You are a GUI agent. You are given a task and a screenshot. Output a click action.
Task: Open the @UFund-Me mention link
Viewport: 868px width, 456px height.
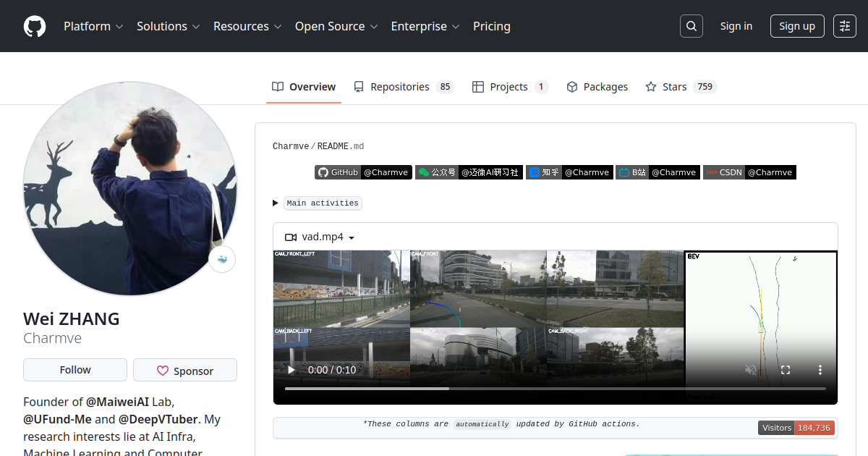(57, 419)
